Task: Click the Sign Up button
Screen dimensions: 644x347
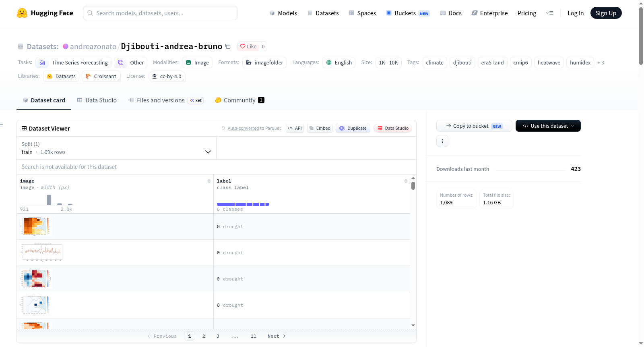Action: tap(606, 13)
